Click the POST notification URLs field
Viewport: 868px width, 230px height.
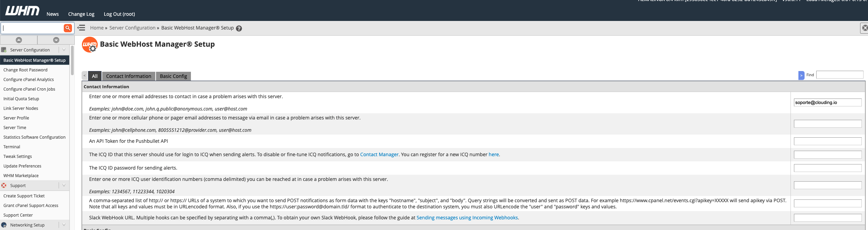[x=828, y=203]
